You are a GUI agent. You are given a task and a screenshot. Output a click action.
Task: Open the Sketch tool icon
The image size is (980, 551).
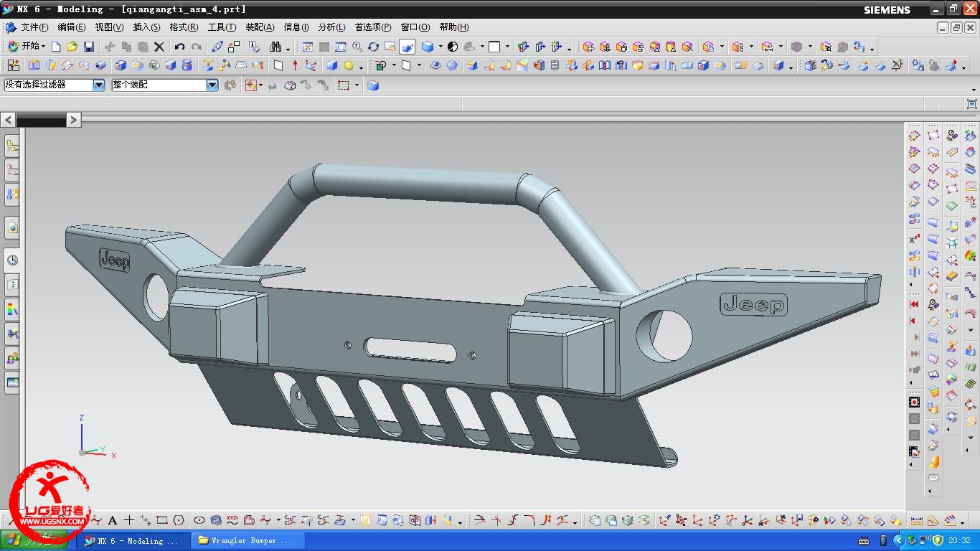point(12,65)
